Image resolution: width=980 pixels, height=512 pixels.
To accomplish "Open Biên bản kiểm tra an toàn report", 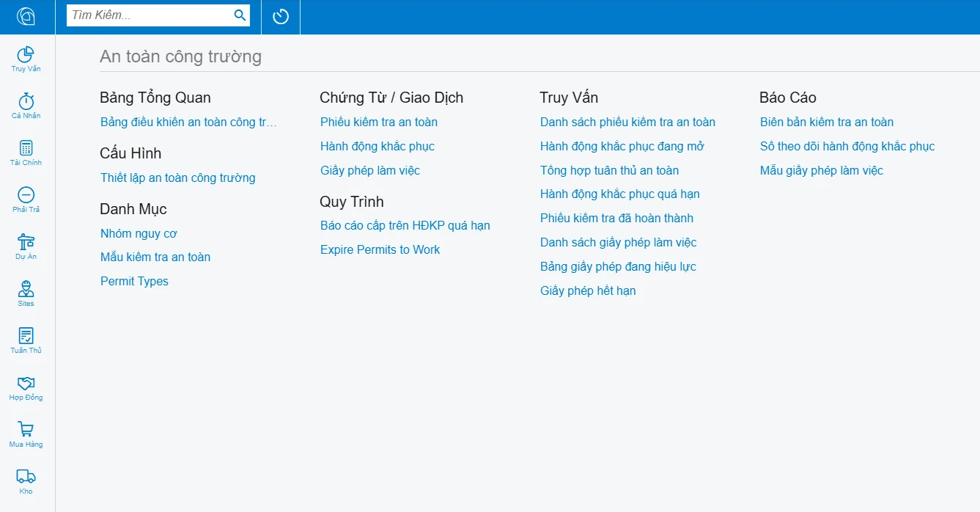I will coord(827,122).
